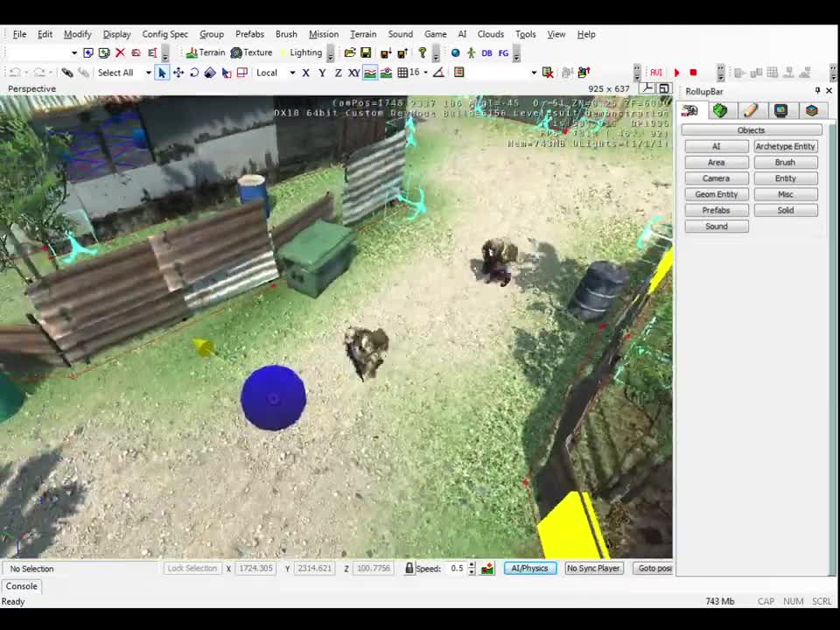
Task: Click the ruler angle-snap icon
Action: point(438,73)
